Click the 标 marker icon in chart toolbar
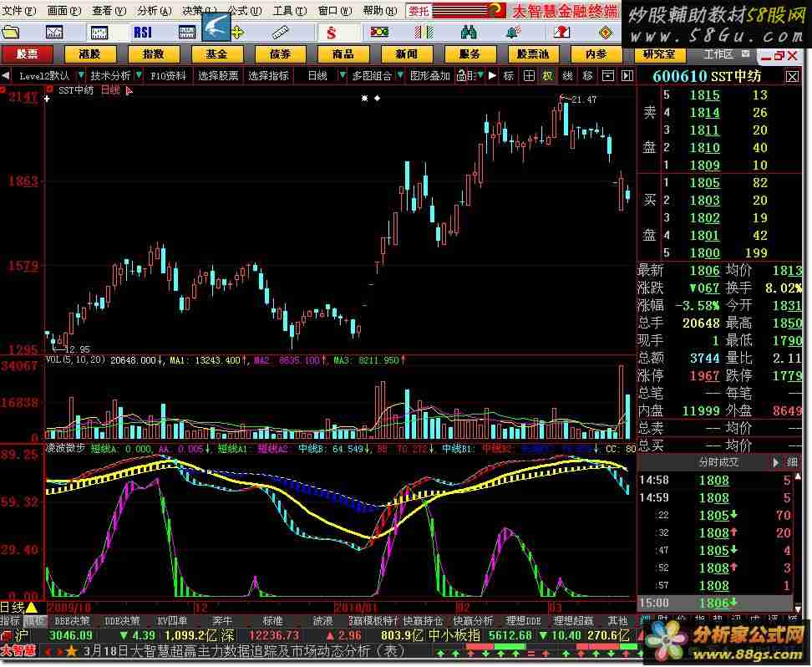The width and height of the screenshot is (812, 667). [509, 76]
